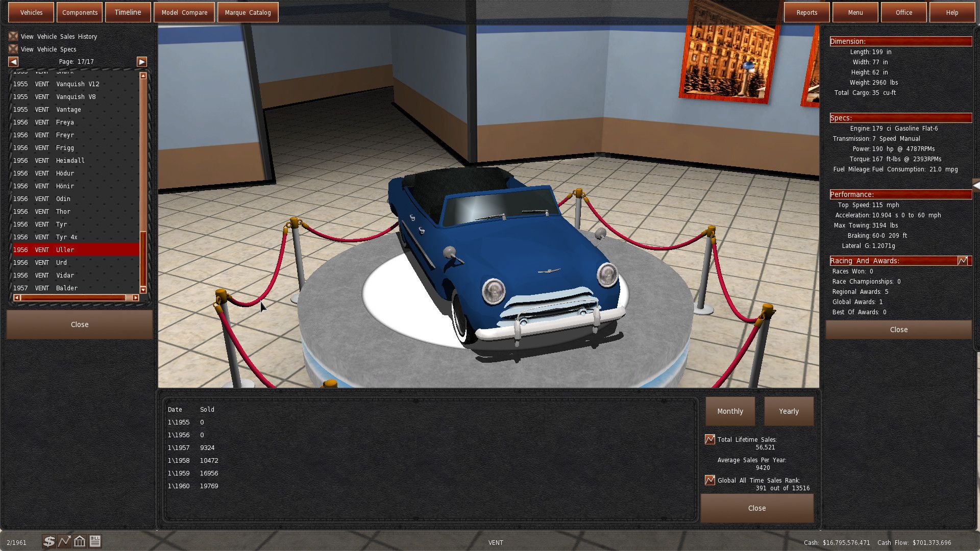Open the bank building icon in status bar
Viewport: 980px width, 551px height.
(79, 540)
